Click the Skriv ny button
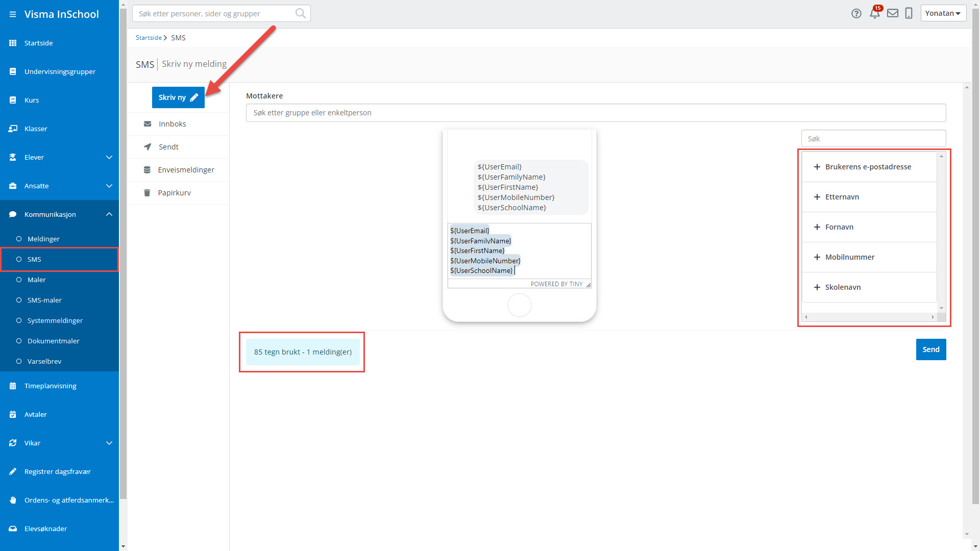The width and height of the screenshot is (980, 551). pyautogui.click(x=178, y=97)
